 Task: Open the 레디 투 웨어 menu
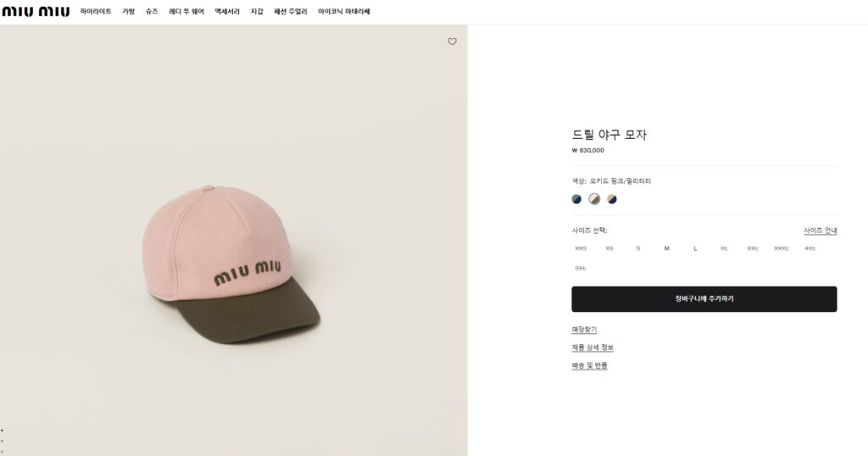point(186,12)
